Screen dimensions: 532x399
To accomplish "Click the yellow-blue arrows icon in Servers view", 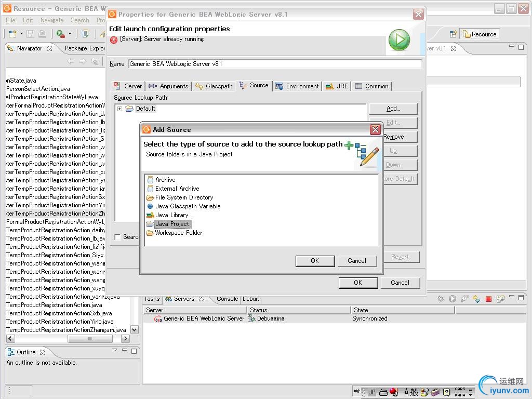I will coord(476,299).
